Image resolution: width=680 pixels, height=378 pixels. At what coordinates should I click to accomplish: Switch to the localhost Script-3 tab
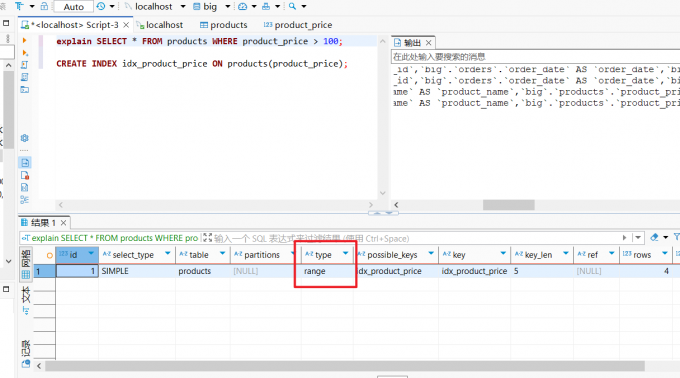[x=75, y=25]
